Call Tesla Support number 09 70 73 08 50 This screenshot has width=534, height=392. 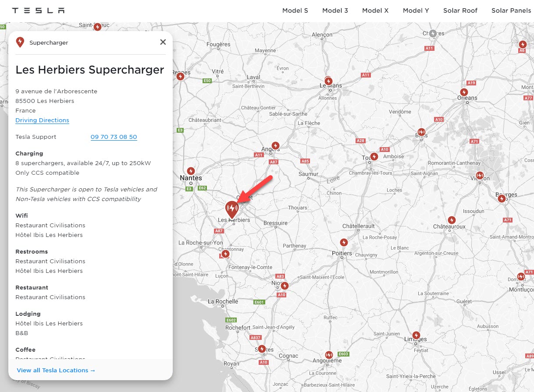point(114,137)
